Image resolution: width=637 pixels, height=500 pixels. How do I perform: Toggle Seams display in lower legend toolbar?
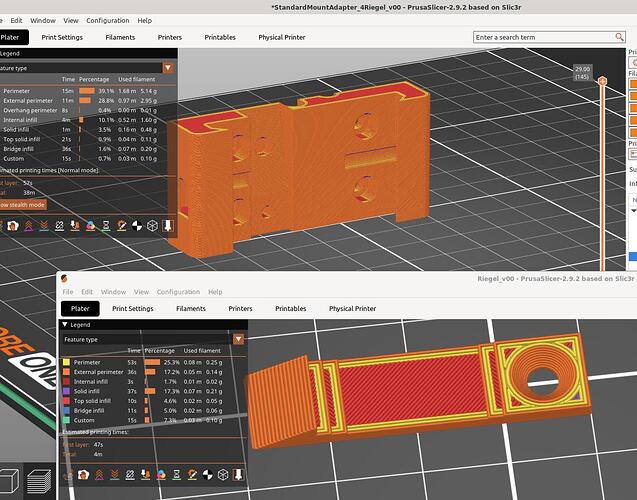tap(130, 474)
